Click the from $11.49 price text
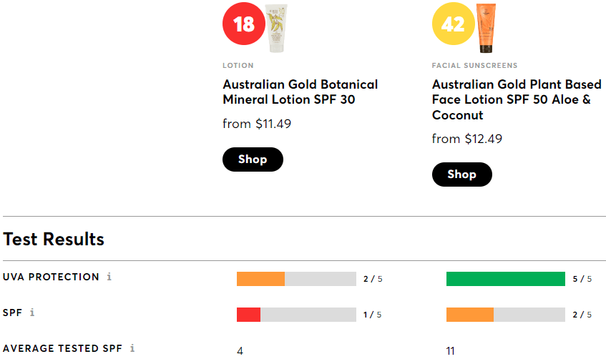 257,124
